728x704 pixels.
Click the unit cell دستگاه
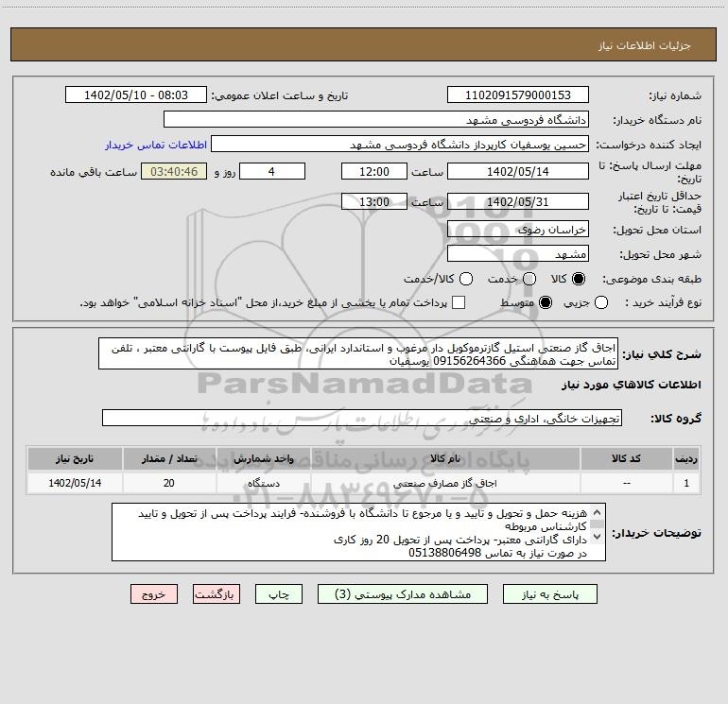[x=263, y=483]
